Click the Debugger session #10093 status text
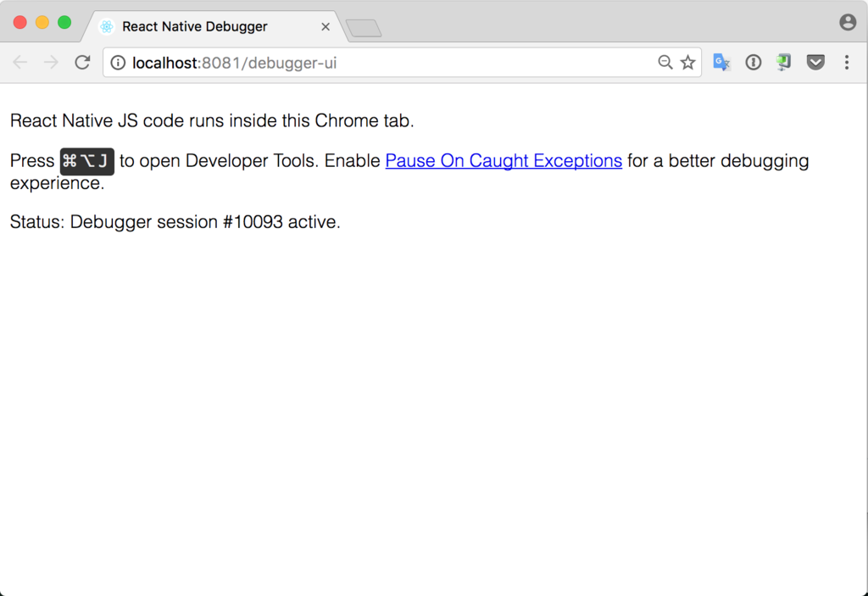The width and height of the screenshot is (868, 596). pos(175,221)
